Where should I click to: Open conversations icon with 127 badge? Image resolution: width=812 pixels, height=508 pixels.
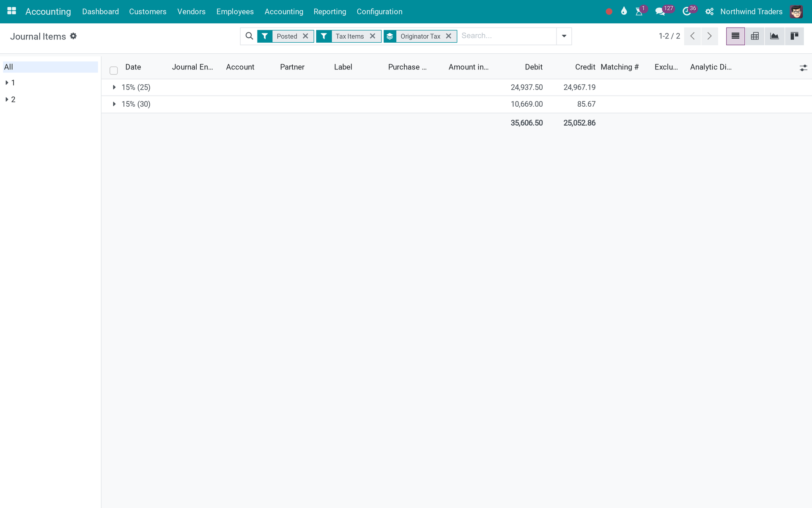pos(660,11)
